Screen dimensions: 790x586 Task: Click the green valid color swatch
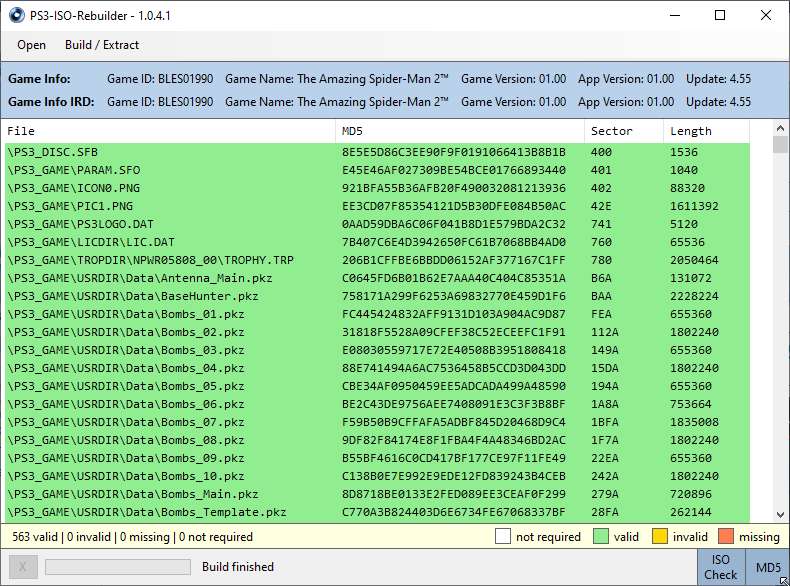(601, 536)
